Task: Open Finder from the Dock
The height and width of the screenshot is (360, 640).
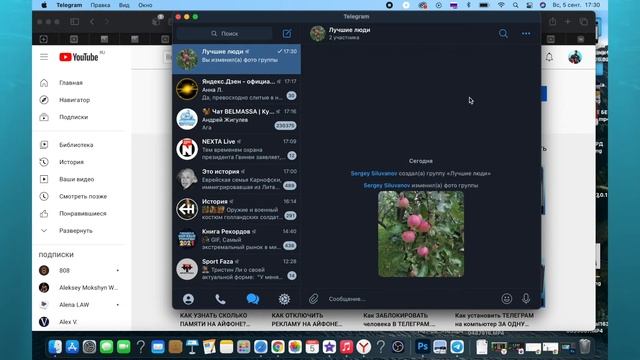Action: point(55,347)
